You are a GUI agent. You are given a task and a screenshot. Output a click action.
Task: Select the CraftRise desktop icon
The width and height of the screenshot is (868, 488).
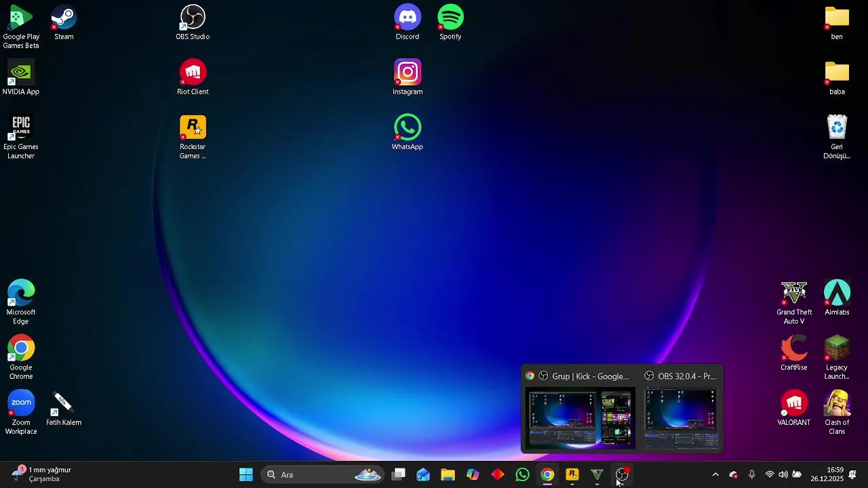(x=794, y=353)
